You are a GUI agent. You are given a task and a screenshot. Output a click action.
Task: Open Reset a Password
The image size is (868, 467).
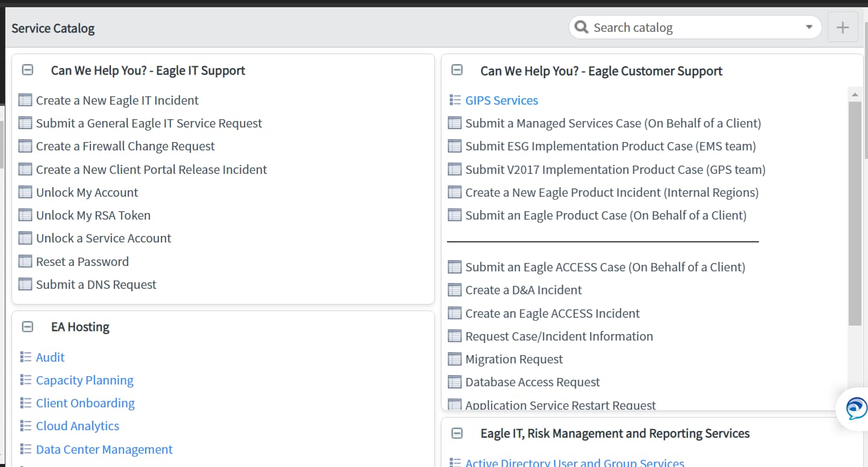coord(82,261)
